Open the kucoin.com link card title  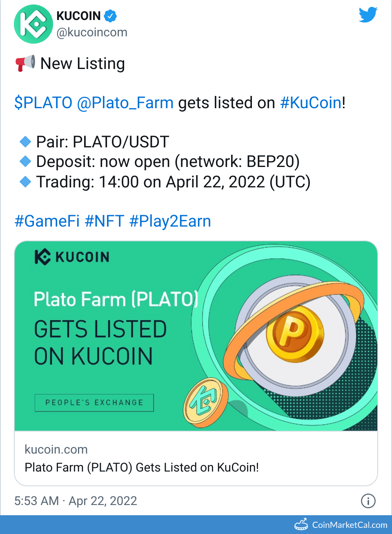(x=142, y=467)
